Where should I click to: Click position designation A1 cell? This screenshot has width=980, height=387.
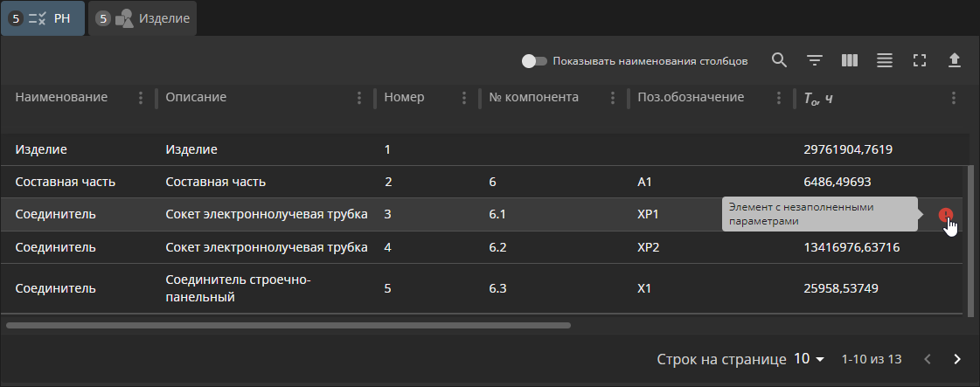pyautogui.click(x=645, y=183)
